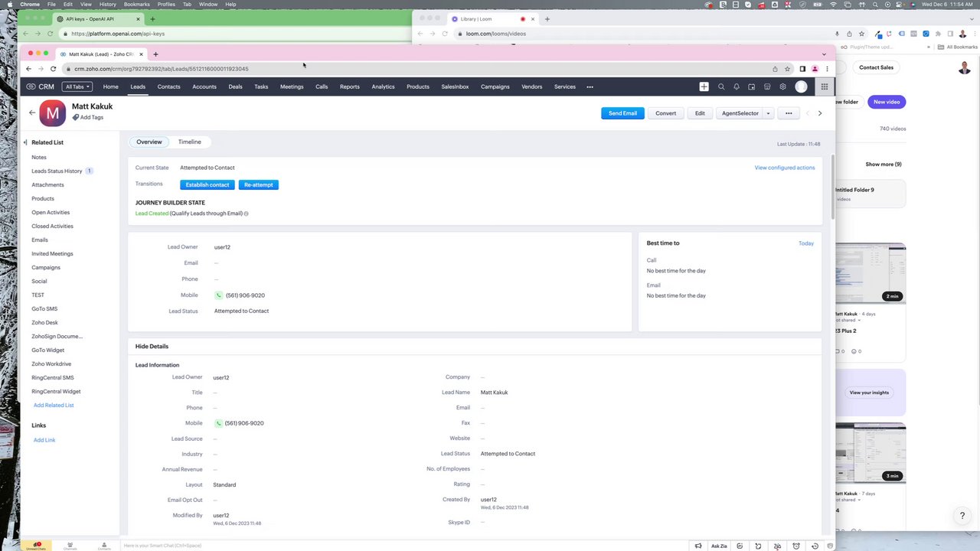Open Contacts in bottom chat bar
The height and width of the screenshot is (551, 980).
[x=104, y=546]
